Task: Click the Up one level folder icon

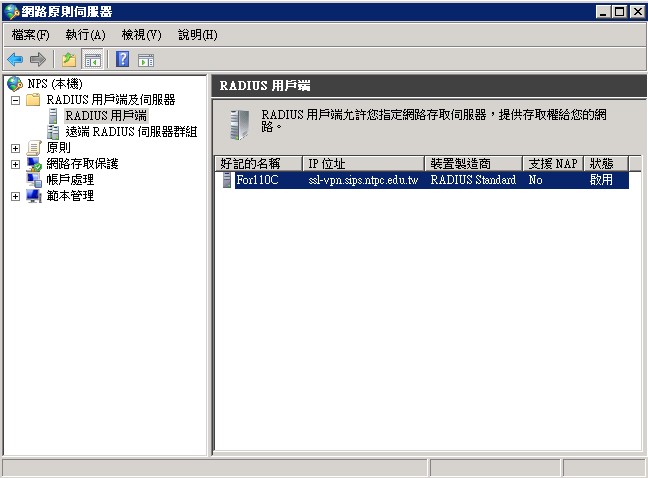Action: pyautogui.click(x=69, y=60)
